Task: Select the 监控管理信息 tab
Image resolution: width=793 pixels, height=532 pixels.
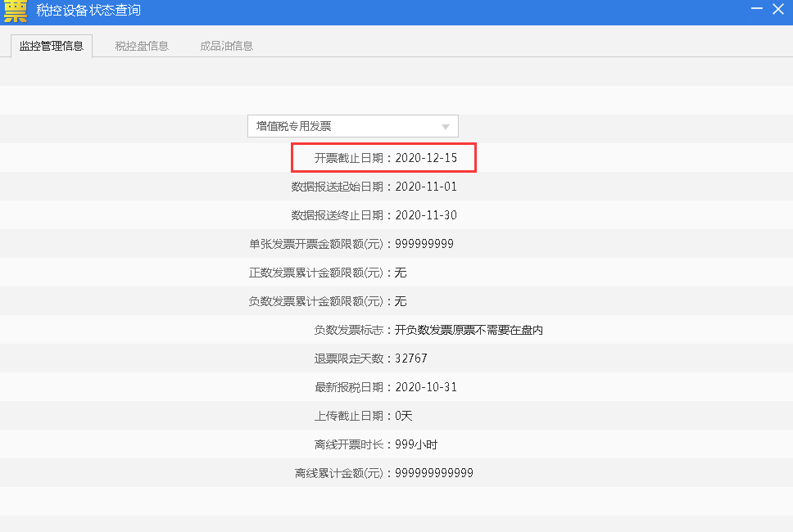Action: tap(51, 46)
